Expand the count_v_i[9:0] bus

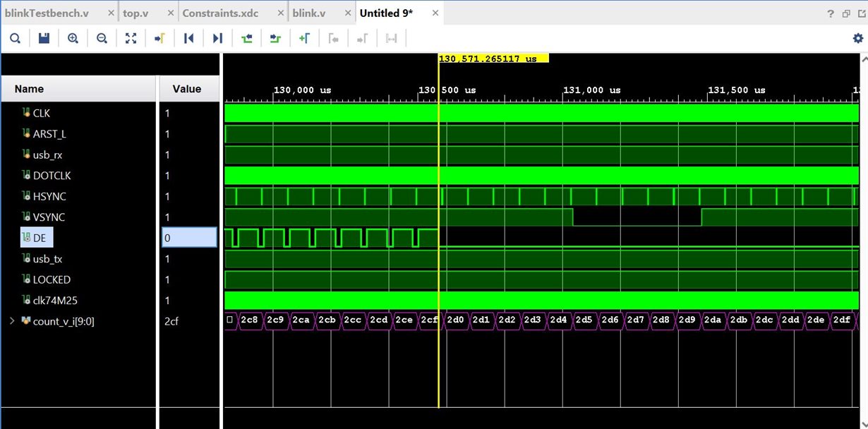click(x=11, y=321)
